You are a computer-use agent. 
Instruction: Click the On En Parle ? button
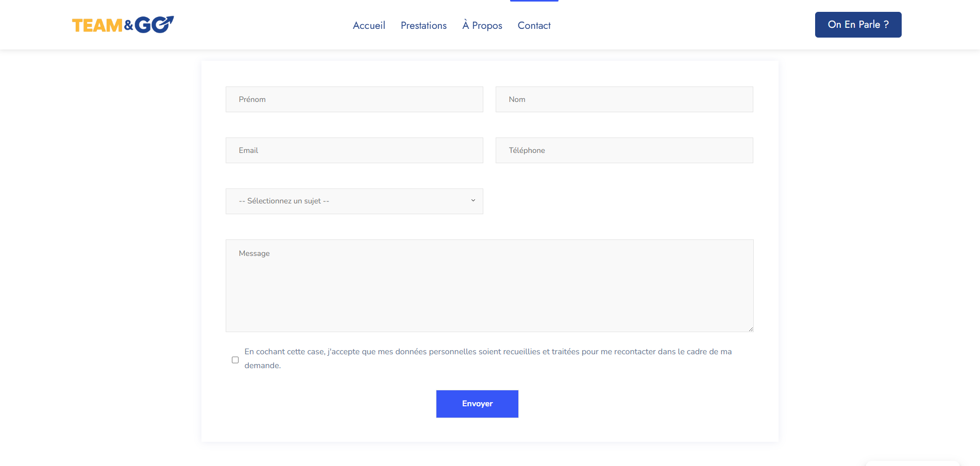point(858,25)
